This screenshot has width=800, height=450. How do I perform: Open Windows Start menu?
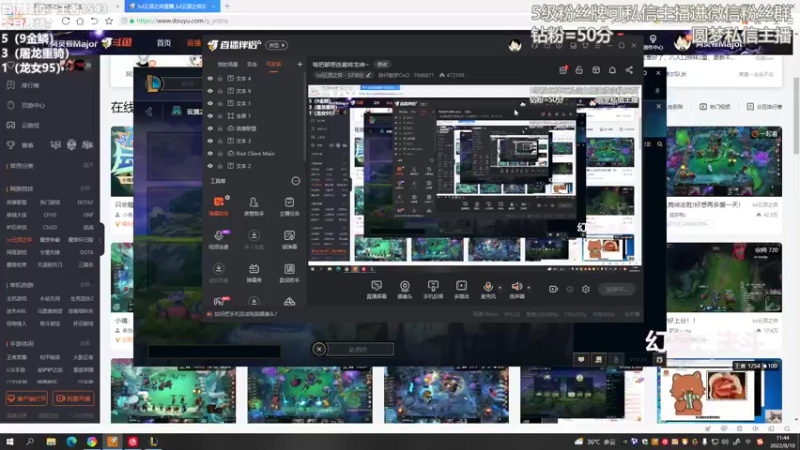click(9, 441)
